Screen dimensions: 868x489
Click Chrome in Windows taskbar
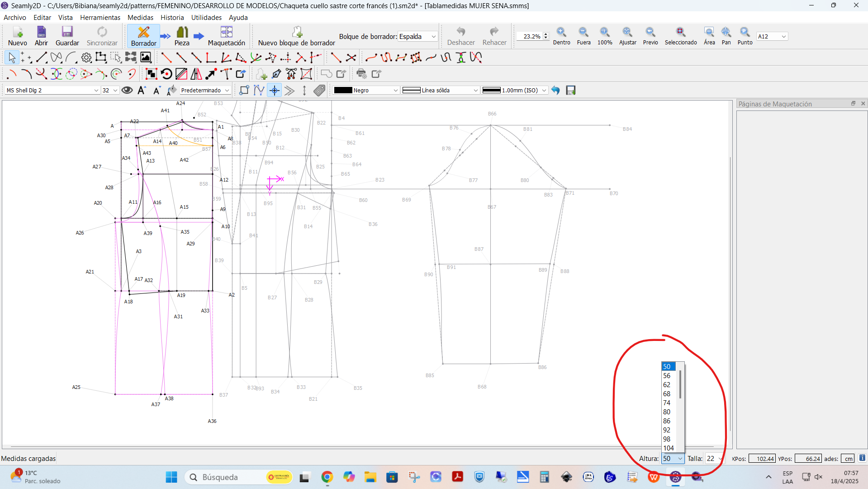pyautogui.click(x=327, y=477)
